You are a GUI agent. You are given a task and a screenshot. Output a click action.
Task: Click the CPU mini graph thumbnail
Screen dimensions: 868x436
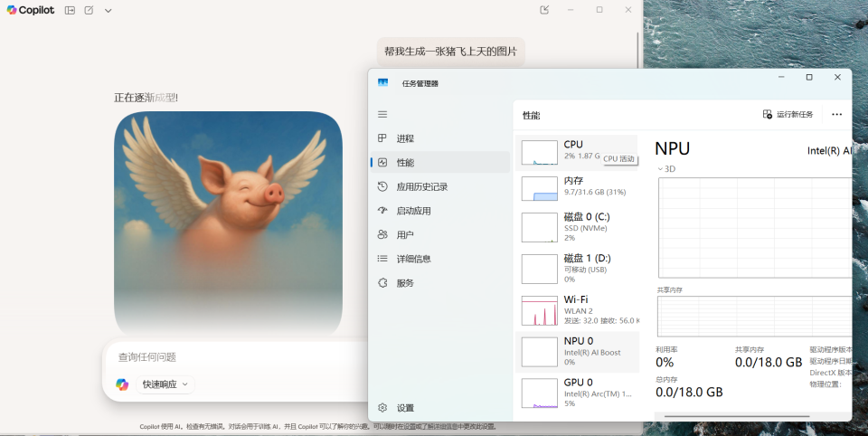[x=539, y=152]
